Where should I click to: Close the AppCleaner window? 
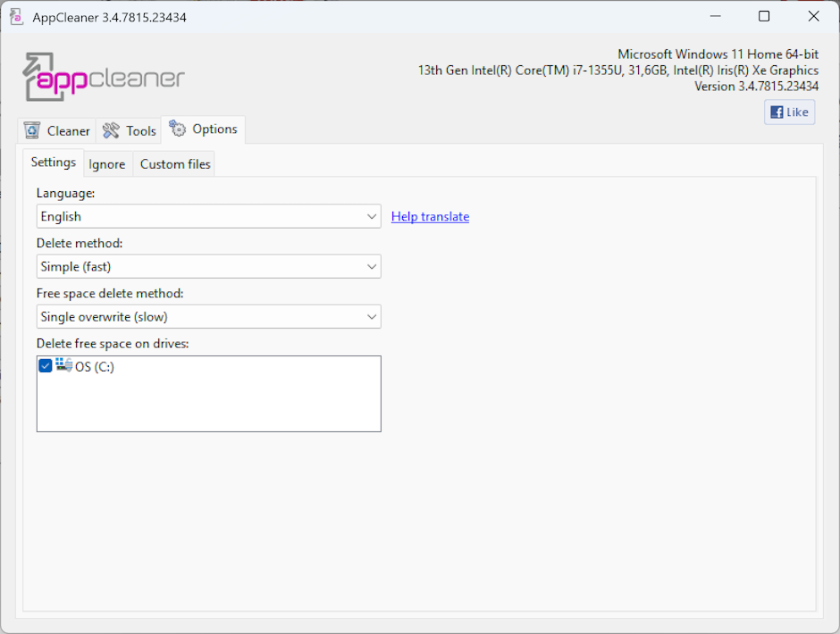point(813,17)
